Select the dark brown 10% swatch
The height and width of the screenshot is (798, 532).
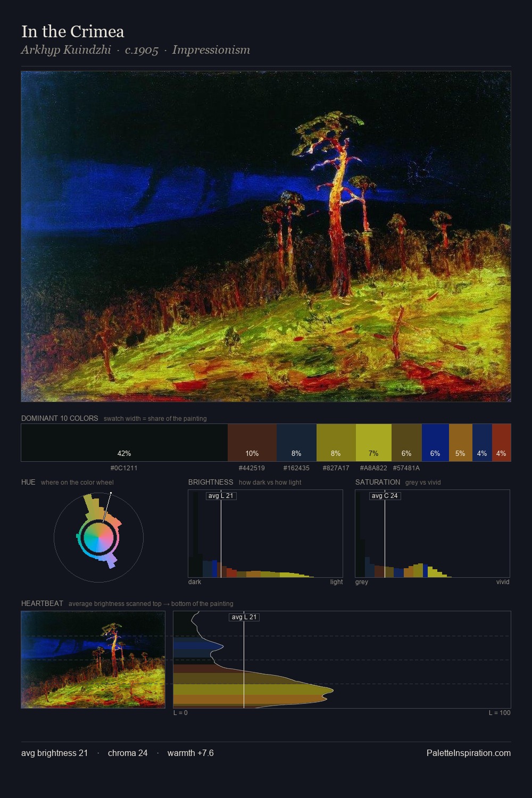[x=252, y=442]
